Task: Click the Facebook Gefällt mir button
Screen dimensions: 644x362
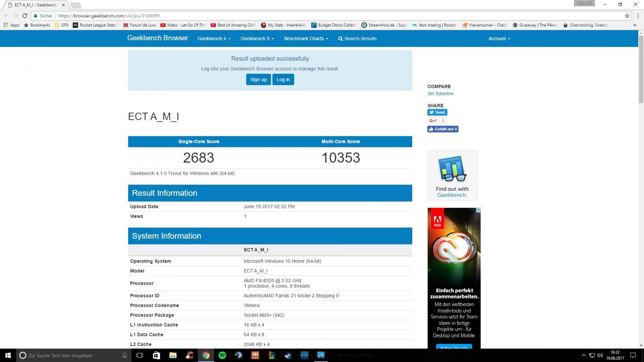Action: tap(443, 129)
